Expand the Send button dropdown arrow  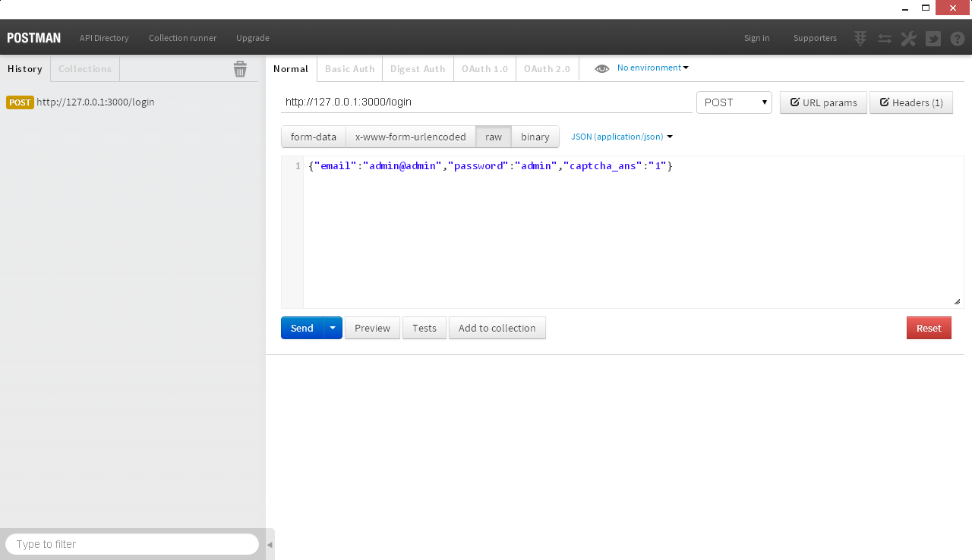tap(333, 328)
